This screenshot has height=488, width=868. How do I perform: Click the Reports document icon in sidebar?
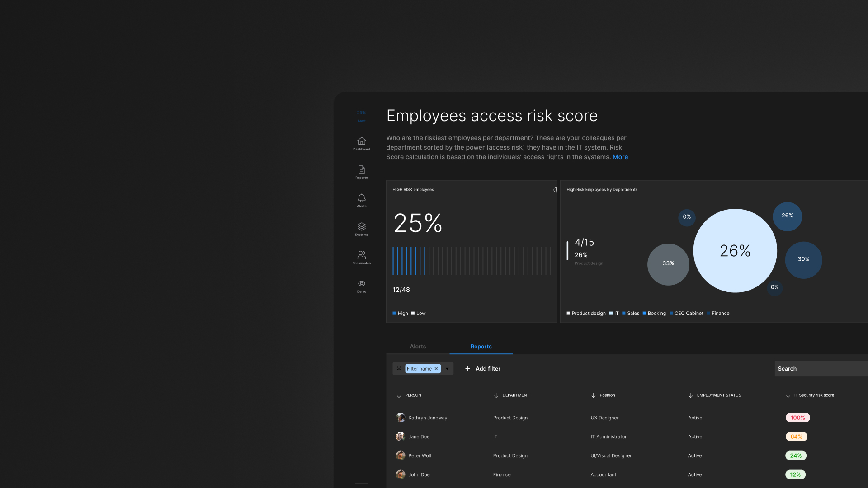(x=361, y=169)
